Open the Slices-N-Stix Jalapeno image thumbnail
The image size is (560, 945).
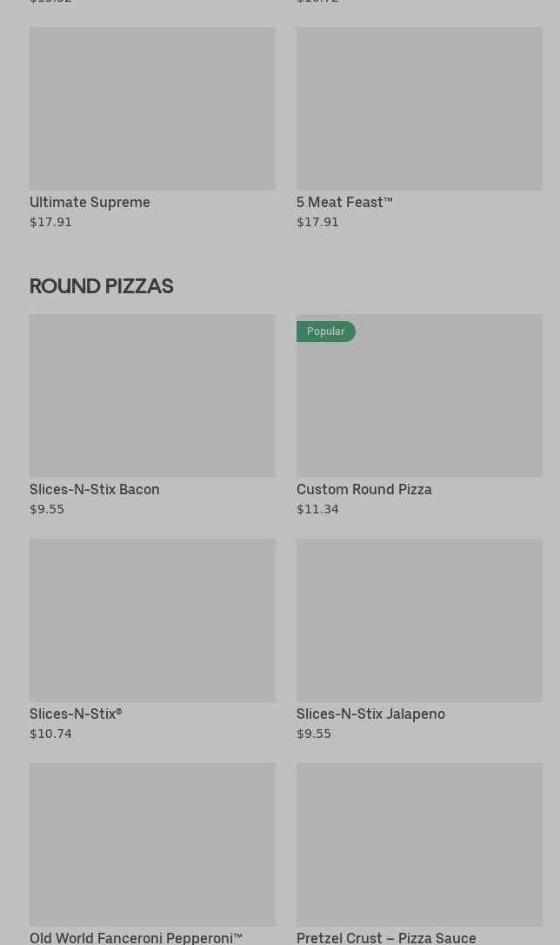coord(419,620)
